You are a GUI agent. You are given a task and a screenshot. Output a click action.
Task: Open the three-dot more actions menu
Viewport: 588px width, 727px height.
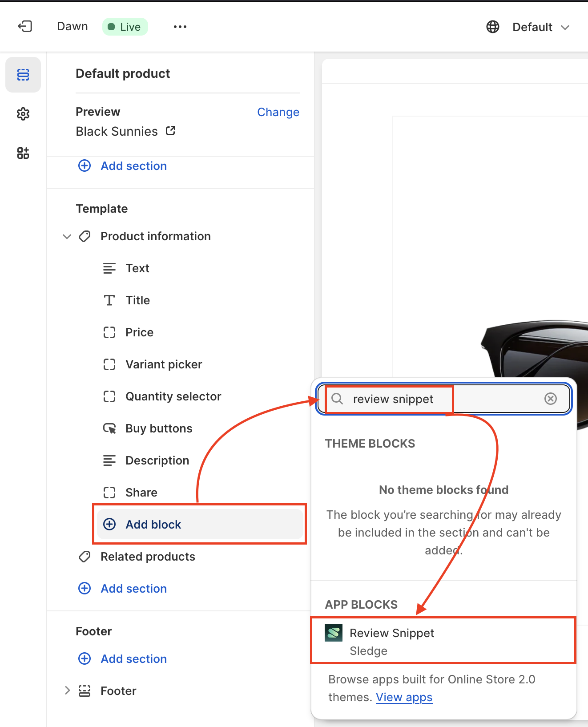180,27
